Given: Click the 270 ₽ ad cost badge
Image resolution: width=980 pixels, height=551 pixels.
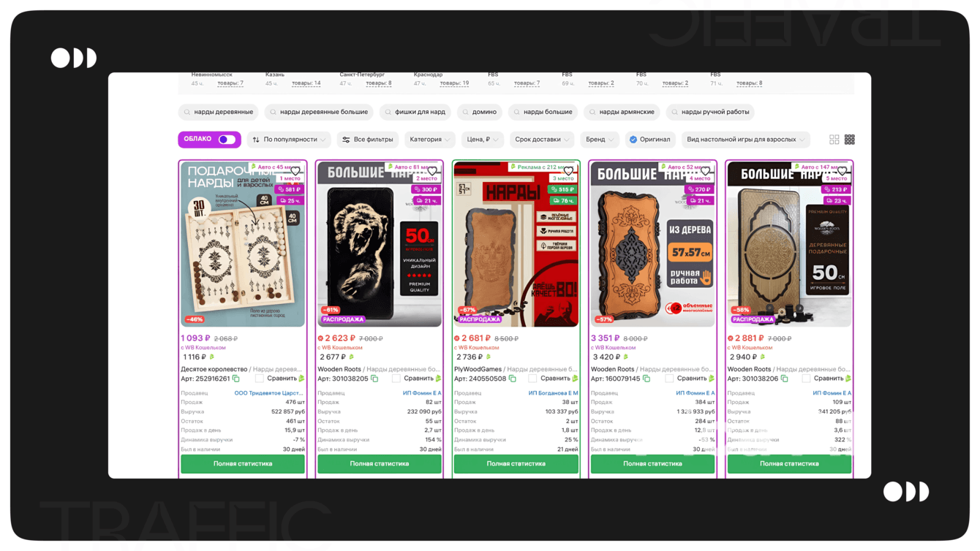Looking at the screenshot, I should (x=698, y=189).
